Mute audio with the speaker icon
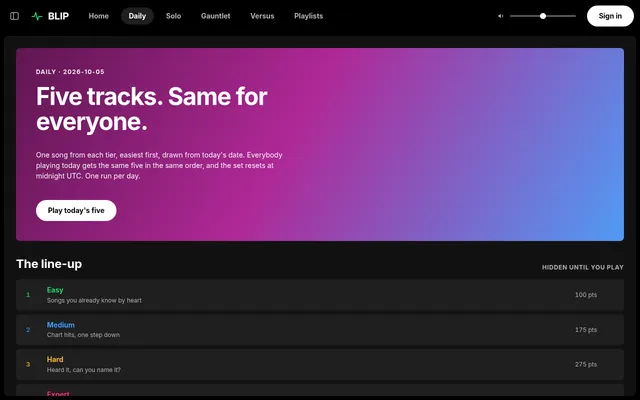The image size is (640, 400). [x=500, y=16]
